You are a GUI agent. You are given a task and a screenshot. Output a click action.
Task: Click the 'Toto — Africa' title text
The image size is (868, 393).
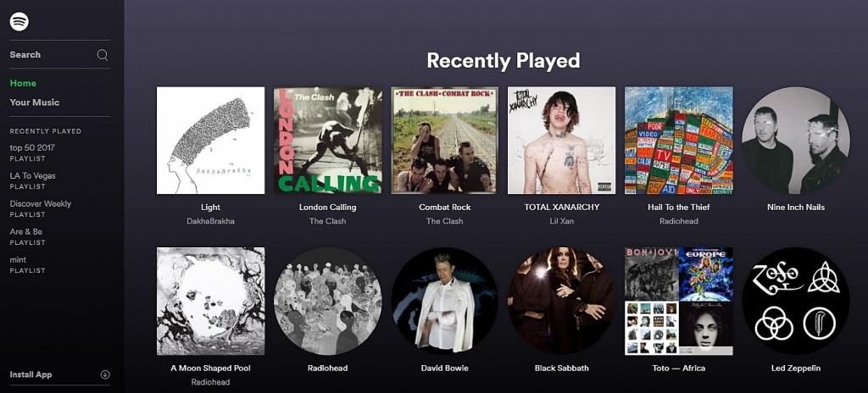pos(679,368)
